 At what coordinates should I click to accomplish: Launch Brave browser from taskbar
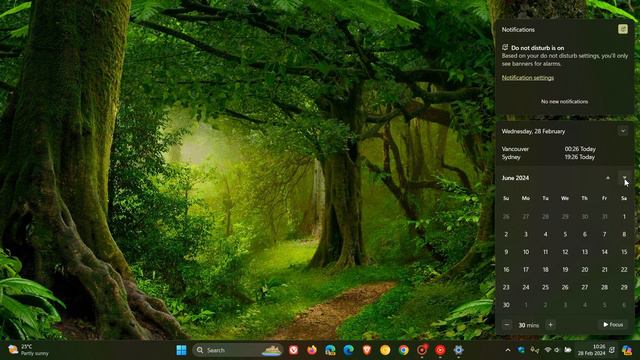(x=367, y=350)
